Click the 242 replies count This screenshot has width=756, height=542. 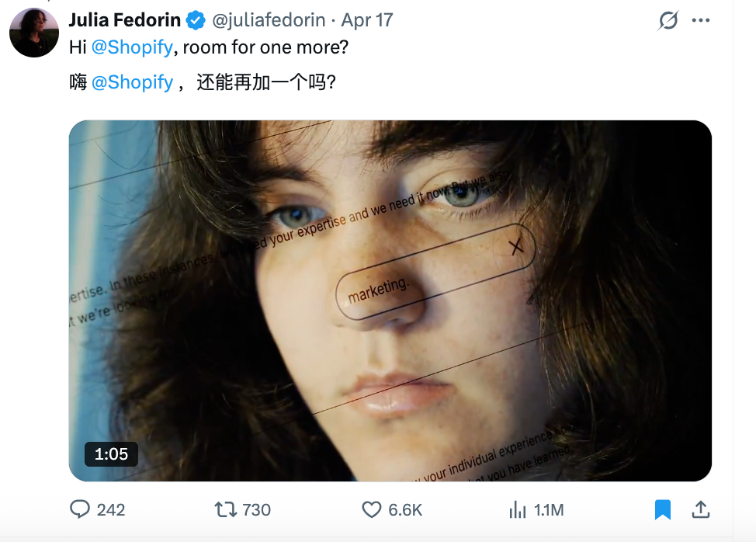click(111, 509)
